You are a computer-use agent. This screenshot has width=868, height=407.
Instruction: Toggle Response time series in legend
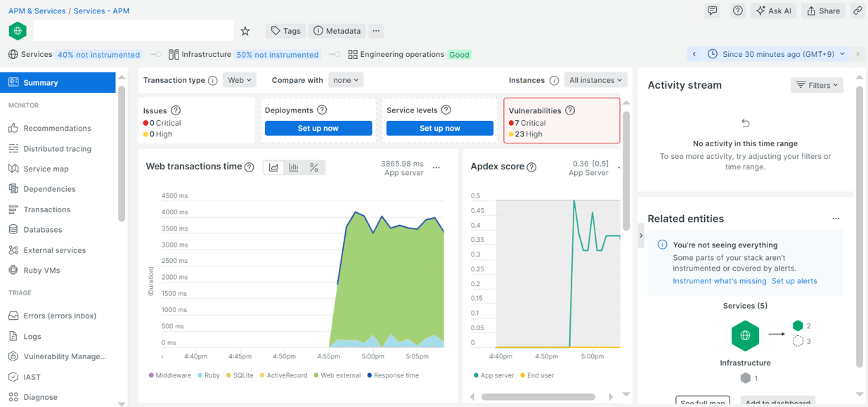click(393, 375)
